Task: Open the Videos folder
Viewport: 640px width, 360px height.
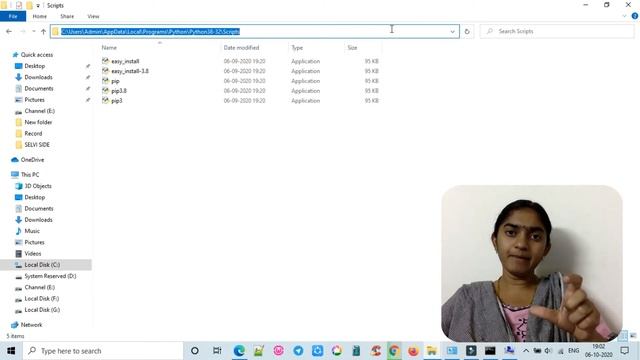Action: pos(33,253)
